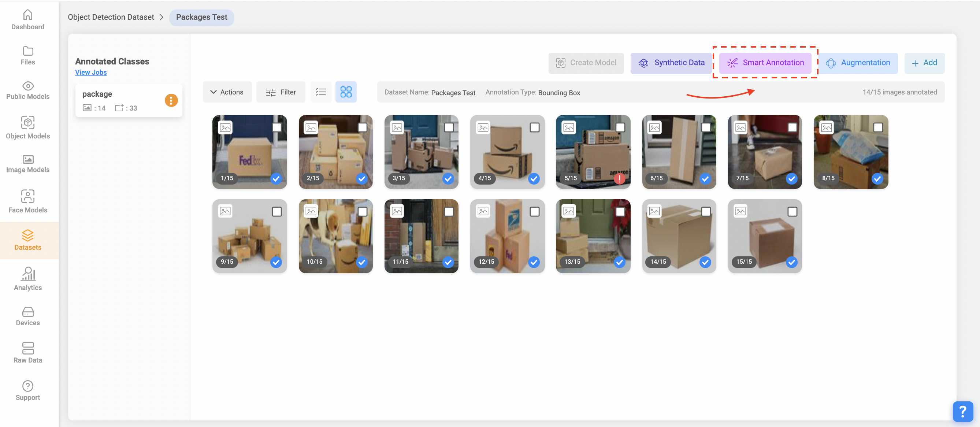
Task: Open the blue help question icon
Action: (x=962, y=411)
